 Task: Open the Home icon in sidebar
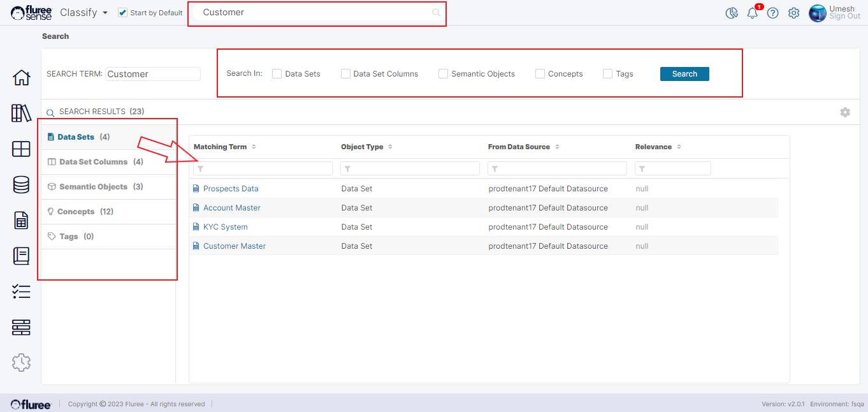pos(21,78)
